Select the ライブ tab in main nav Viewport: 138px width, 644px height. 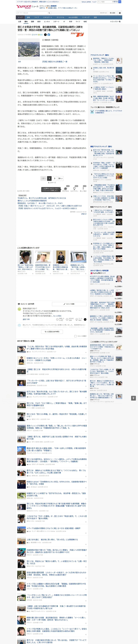pyautogui.click(x=37, y=17)
